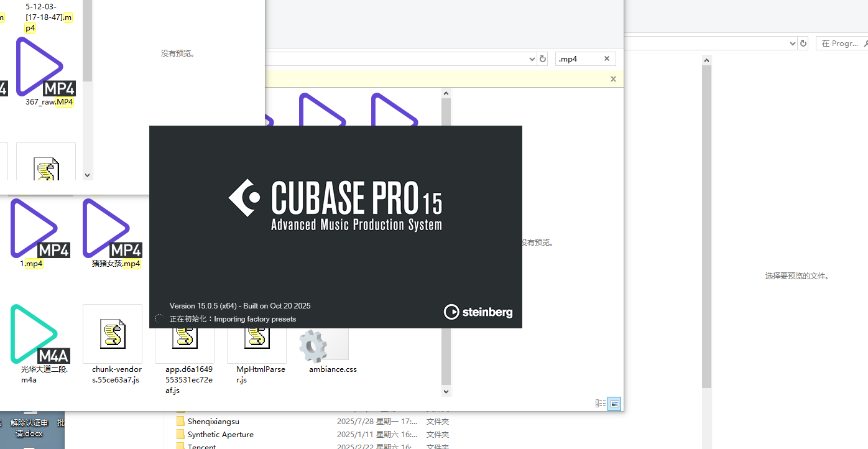Viewport: 868px width, 449px height.
Task: Dismiss the yellow information bar
Action: click(613, 79)
